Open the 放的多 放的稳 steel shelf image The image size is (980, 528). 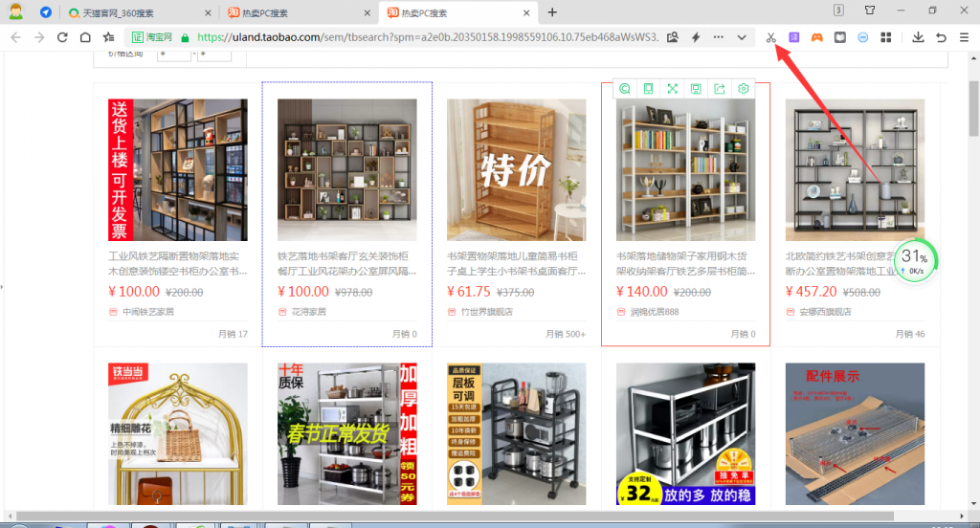(685, 434)
